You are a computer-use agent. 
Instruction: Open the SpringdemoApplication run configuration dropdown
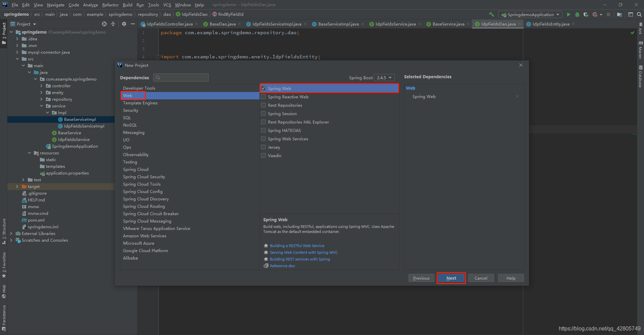click(530, 14)
